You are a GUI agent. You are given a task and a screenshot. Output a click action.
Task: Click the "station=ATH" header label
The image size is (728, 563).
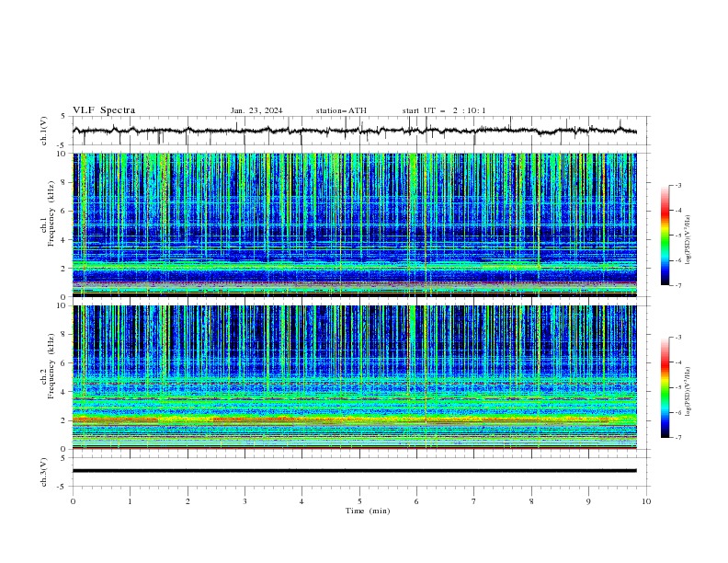click(x=341, y=110)
